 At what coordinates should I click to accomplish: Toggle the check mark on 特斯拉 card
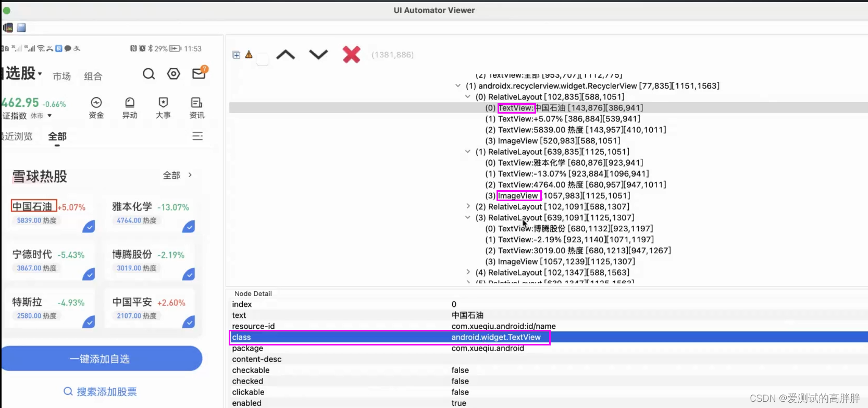(89, 322)
